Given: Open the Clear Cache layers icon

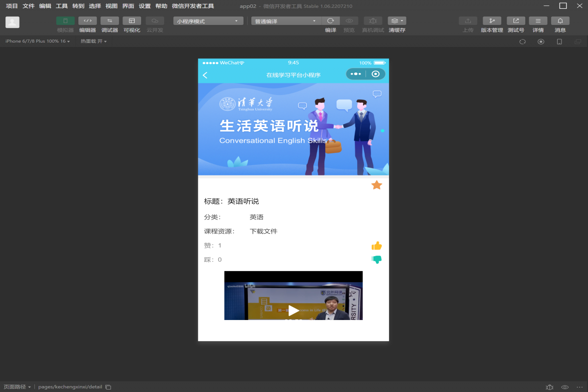Looking at the screenshot, I should tap(396, 21).
